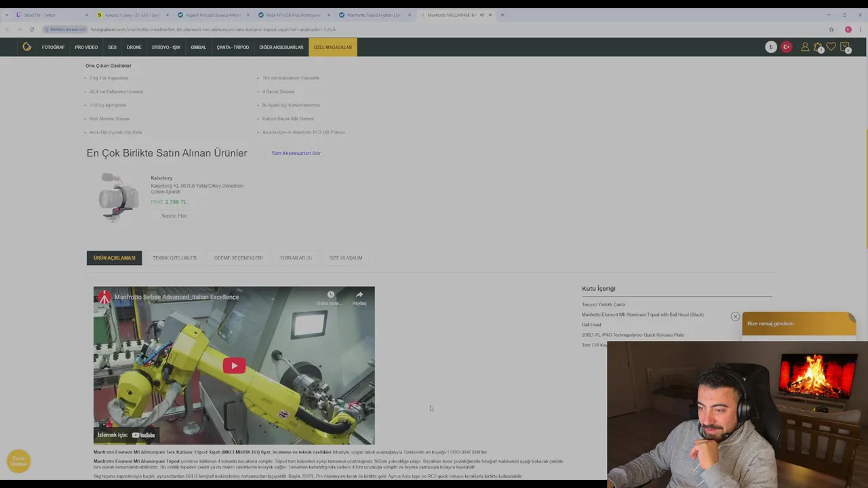
Task: Click Öne Çıkan Özellikler heading
Action: tap(108, 66)
